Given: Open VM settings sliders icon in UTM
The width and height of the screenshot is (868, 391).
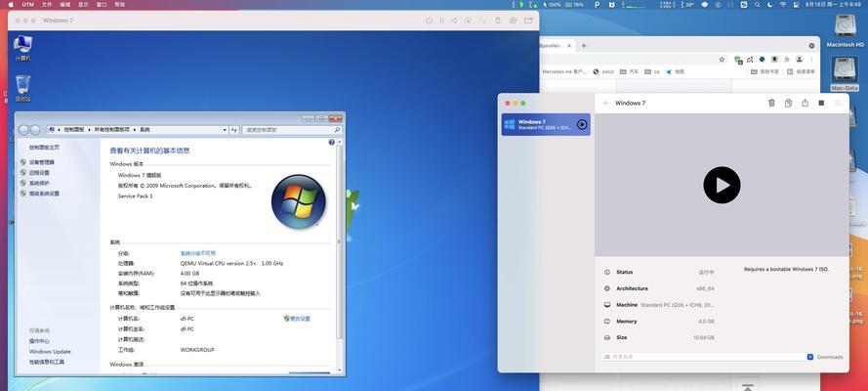Looking at the screenshot, I should click(838, 103).
